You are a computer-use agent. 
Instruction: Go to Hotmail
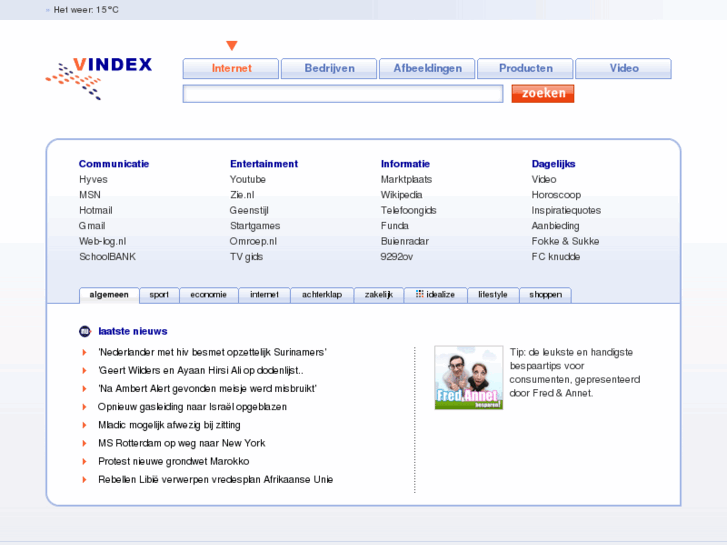pos(96,211)
